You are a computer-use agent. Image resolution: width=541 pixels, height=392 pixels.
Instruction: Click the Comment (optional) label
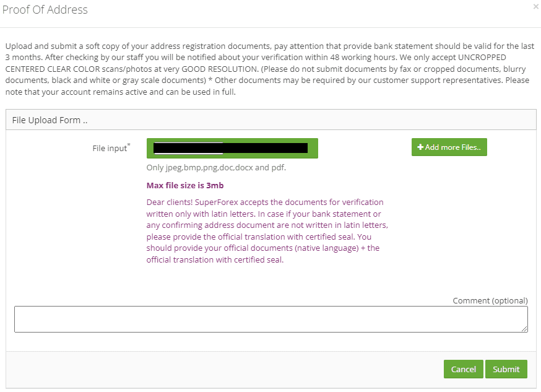490,300
